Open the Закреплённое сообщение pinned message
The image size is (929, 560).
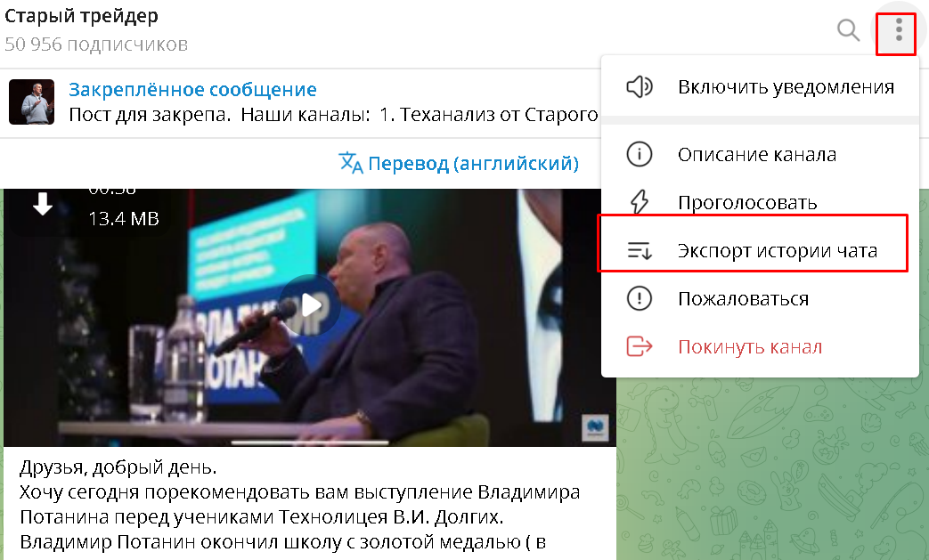192,89
